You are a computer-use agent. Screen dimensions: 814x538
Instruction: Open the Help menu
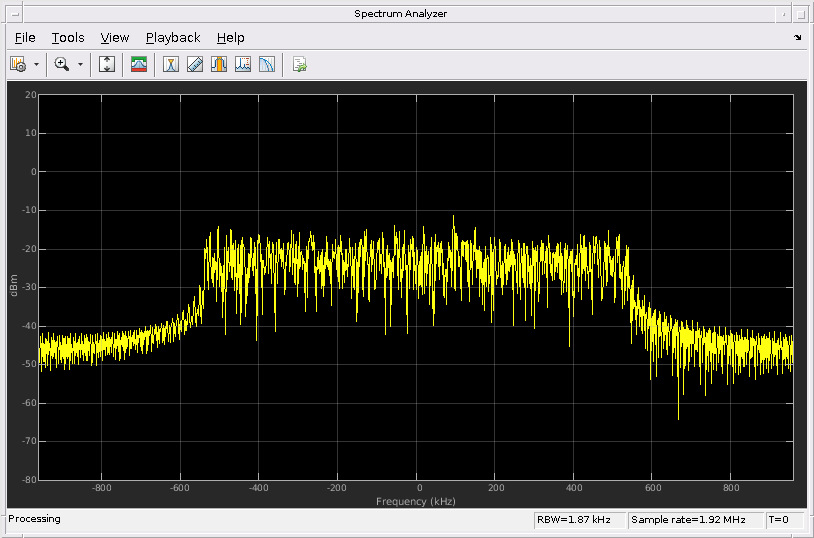[x=230, y=37]
